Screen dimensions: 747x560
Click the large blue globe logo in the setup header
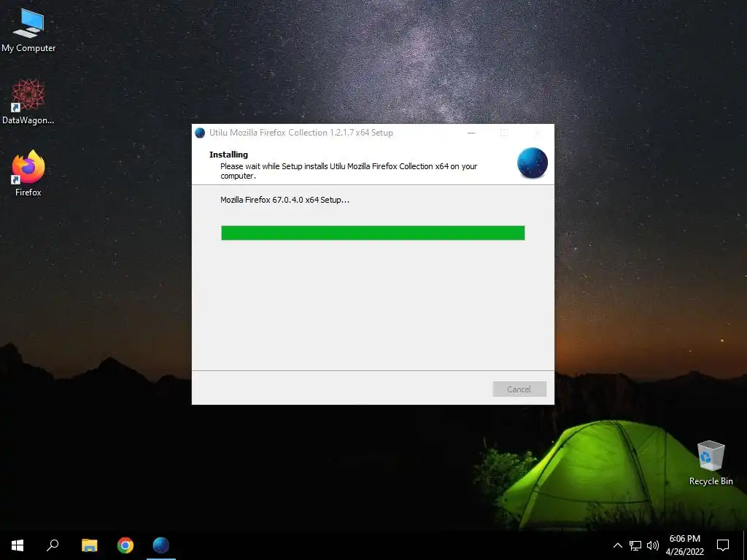[532, 163]
